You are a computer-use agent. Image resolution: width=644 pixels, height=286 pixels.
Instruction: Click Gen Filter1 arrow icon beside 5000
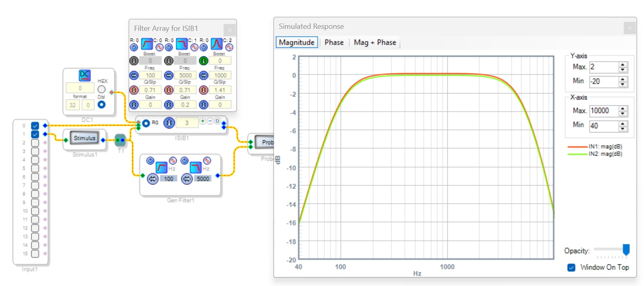pyautogui.click(x=187, y=179)
